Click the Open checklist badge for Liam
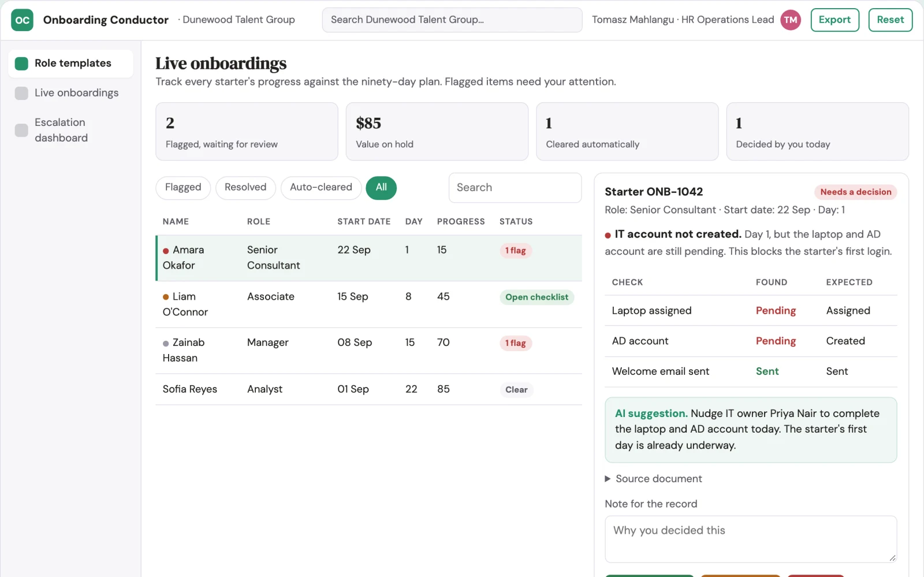 tap(536, 297)
